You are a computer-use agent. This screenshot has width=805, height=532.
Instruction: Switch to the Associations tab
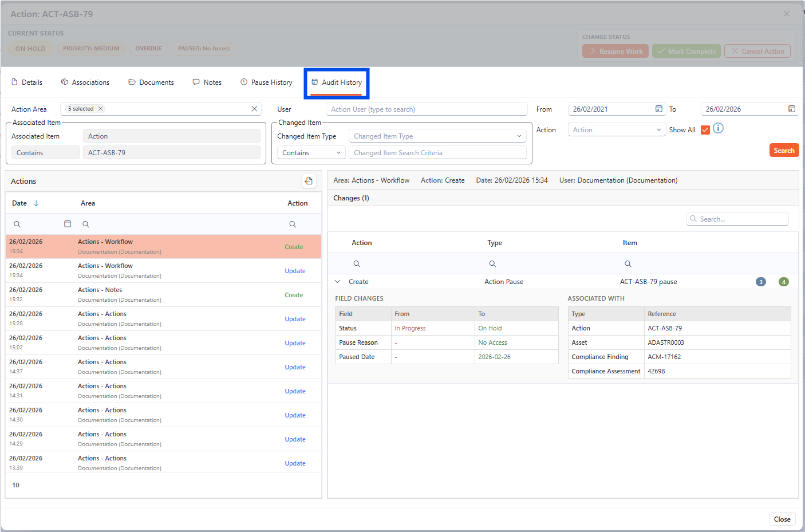[85, 82]
